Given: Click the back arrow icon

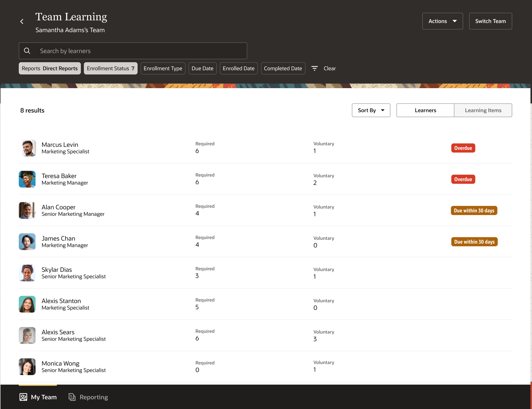Looking at the screenshot, I should click(x=22, y=22).
